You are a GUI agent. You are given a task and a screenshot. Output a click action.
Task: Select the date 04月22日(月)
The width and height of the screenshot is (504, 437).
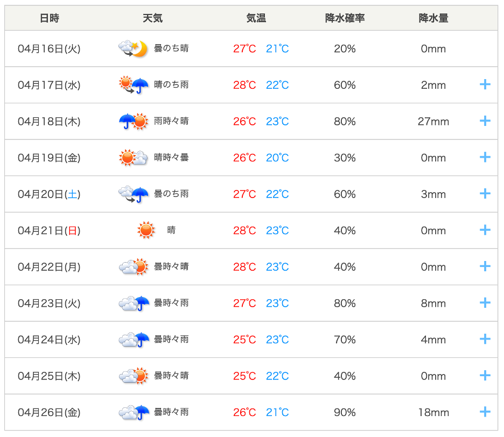pos(49,267)
